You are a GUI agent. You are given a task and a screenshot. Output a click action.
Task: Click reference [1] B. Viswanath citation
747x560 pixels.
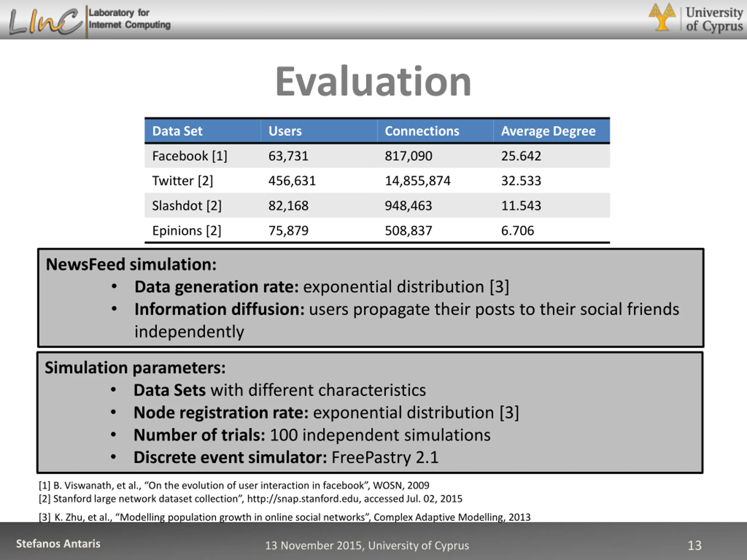coord(234,485)
